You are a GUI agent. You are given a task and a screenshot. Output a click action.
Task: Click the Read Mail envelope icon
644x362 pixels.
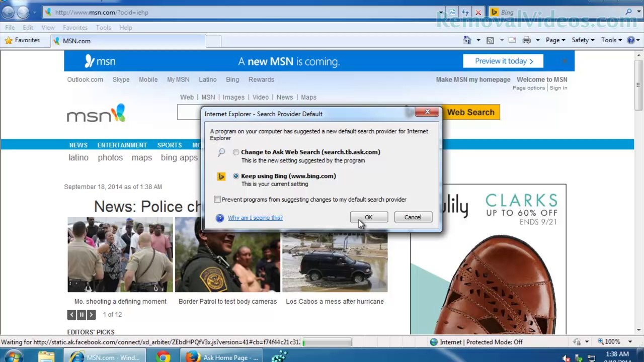coord(512,40)
